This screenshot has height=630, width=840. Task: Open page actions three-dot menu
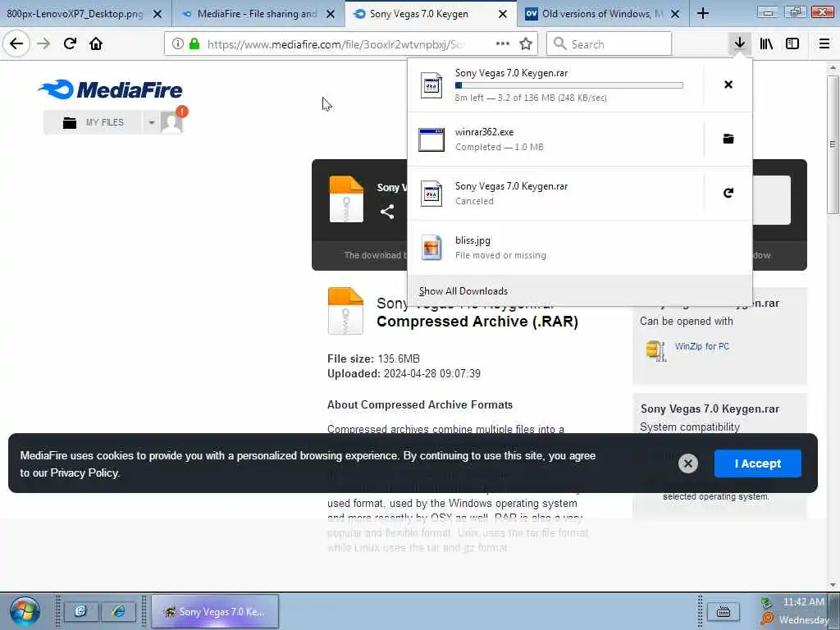[x=503, y=43]
